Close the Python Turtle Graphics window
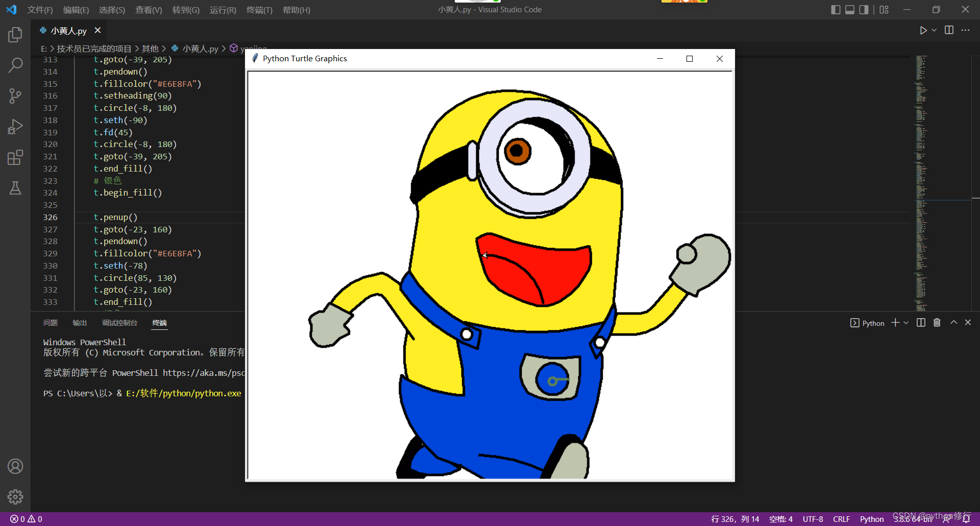The image size is (980, 526). pos(720,59)
